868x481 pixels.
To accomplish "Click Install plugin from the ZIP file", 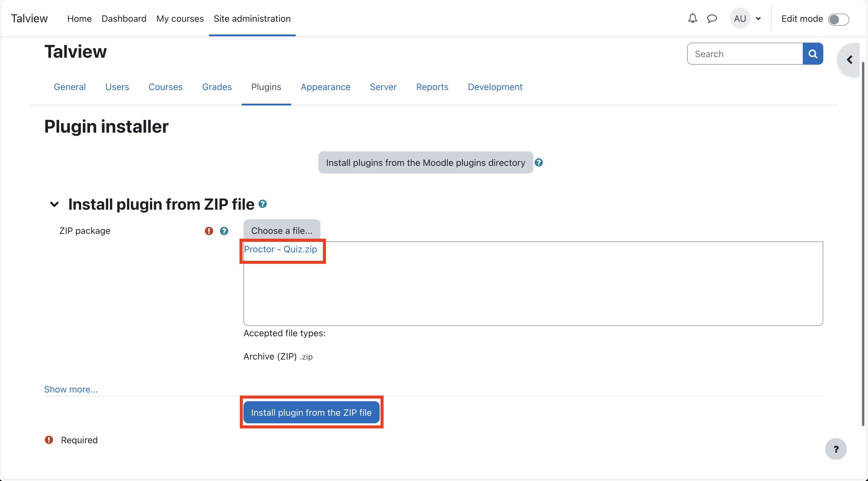I will pos(311,412).
